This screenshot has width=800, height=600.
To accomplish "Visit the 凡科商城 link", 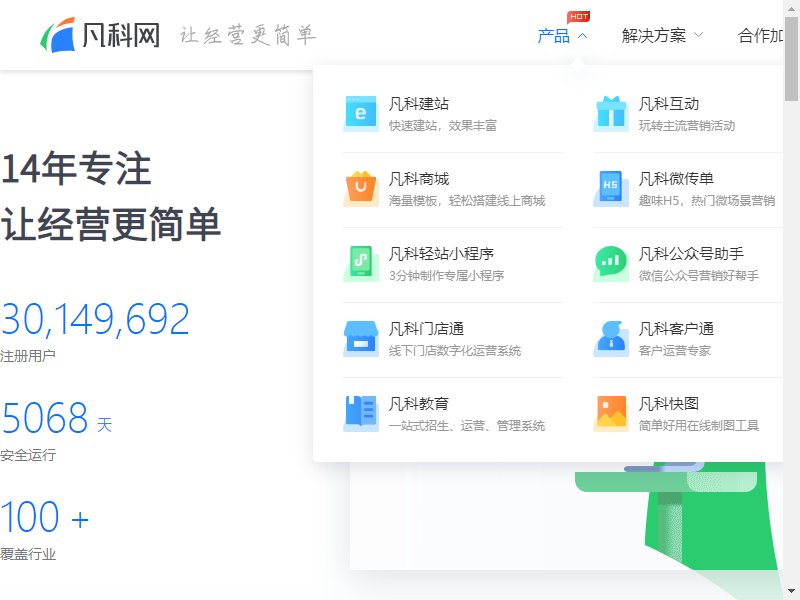I will point(419,179).
